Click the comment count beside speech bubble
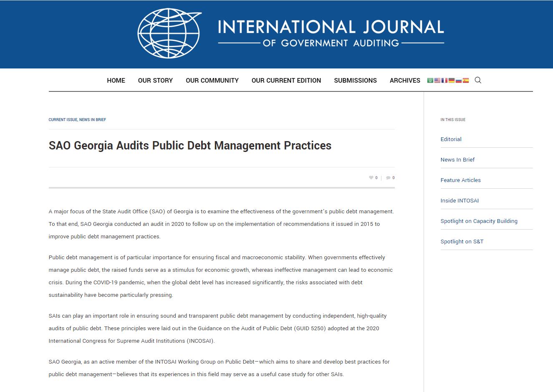The width and height of the screenshot is (553, 392). pos(393,178)
